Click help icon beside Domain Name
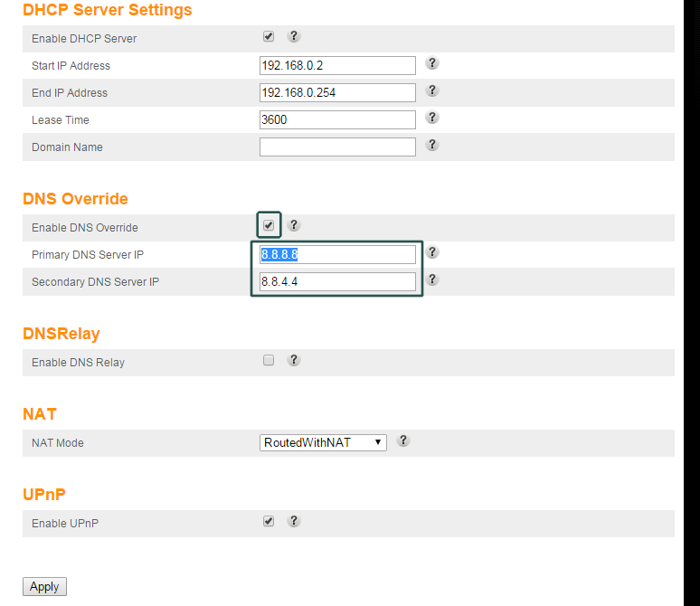 pos(432,146)
